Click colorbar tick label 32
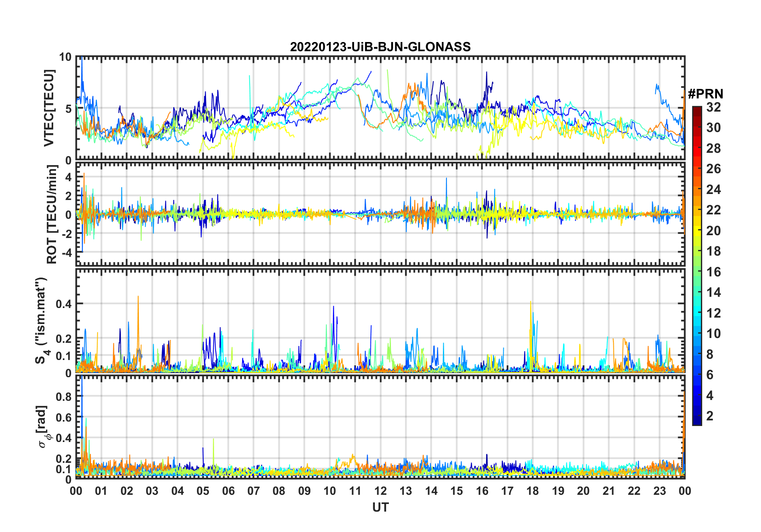761x532 pixels. (x=713, y=107)
